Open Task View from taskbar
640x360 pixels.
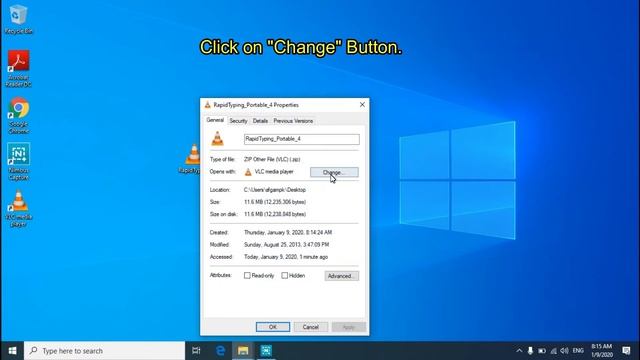coord(196,351)
